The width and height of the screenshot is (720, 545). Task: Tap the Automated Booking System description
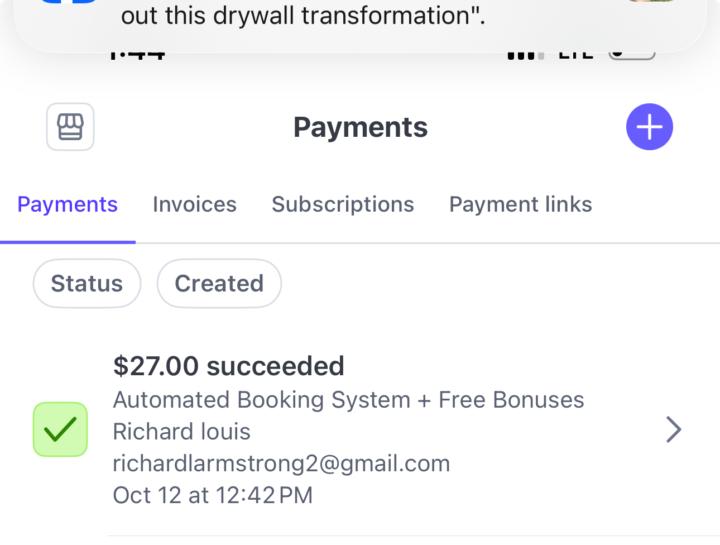tap(348, 400)
